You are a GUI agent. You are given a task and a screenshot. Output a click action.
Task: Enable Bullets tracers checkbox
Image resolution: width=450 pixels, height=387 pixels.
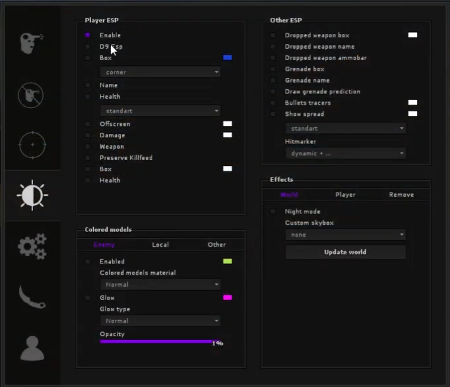273,103
